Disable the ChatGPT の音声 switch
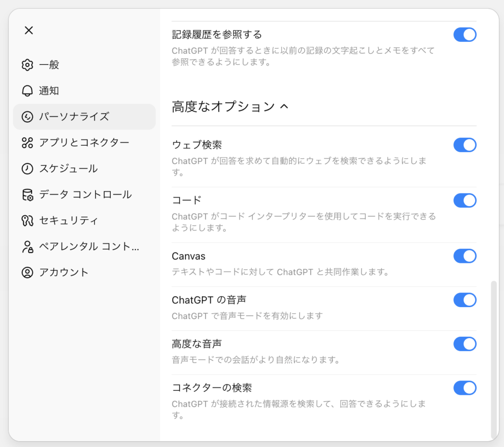Screen dimensions: 504x447 point(465,300)
